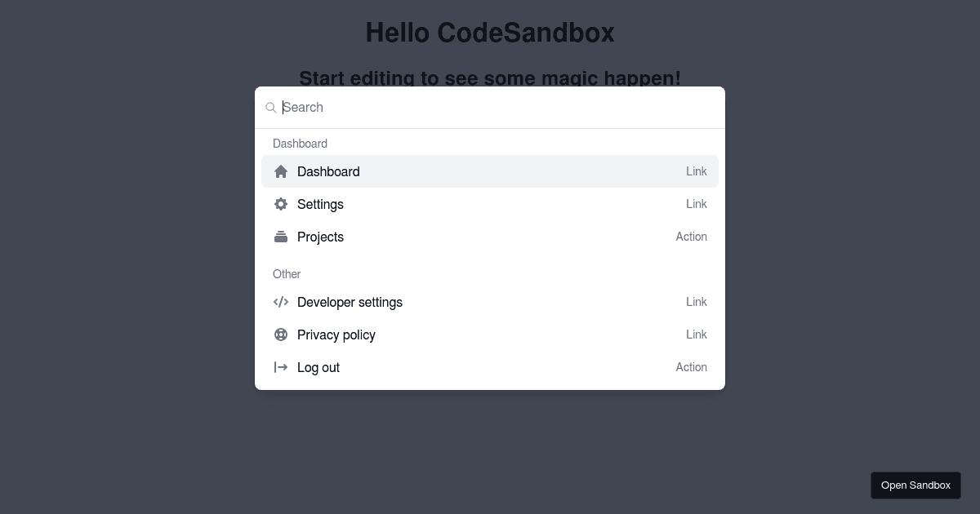Viewport: 980px width, 514px height.
Task: Click the archive icon next to Projects
Action: click(x=281, y=237)
